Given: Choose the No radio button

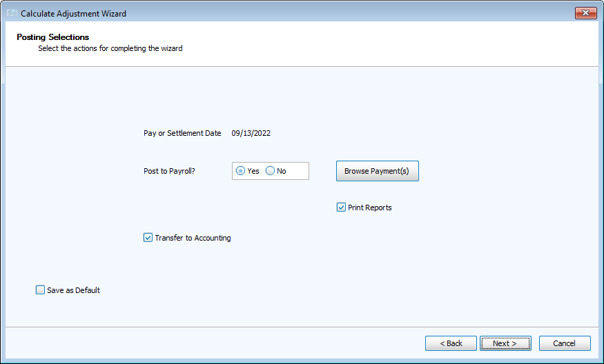Looking at the screenshot, I should (271, 171).
